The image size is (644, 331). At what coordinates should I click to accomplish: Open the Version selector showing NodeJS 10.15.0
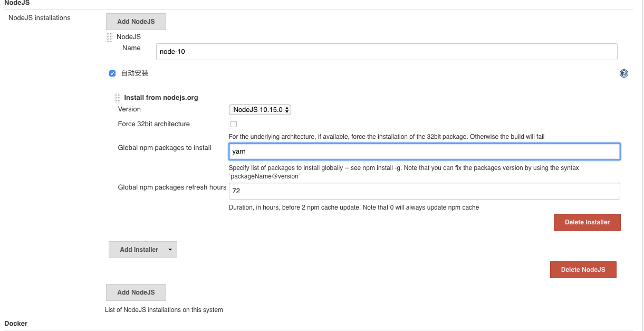point(259,109)
